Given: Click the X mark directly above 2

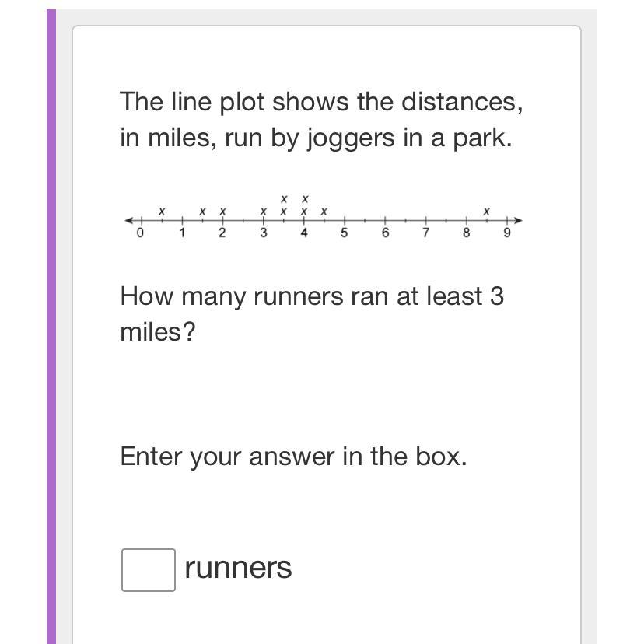Looking at the screenshot, I should pos(222,212).
